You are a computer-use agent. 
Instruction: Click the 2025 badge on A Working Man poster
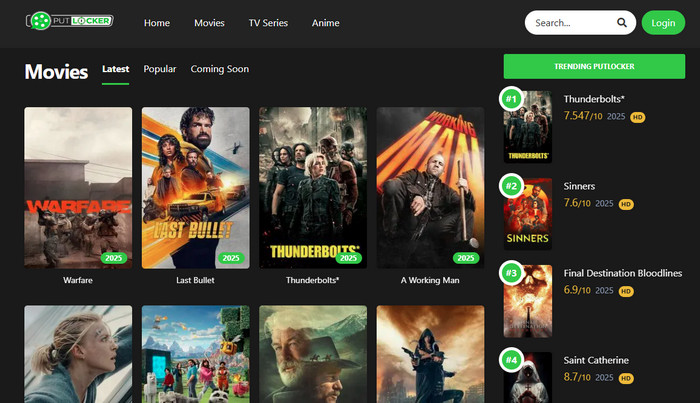(x=466, y=258)
